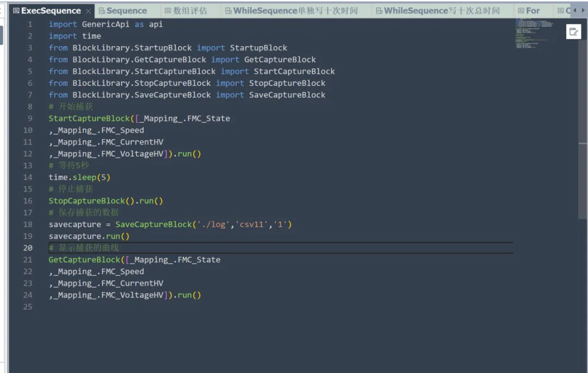Click the StartCaptureBlock import line
This screenshot has width=588, height=373.
[192, 72]
